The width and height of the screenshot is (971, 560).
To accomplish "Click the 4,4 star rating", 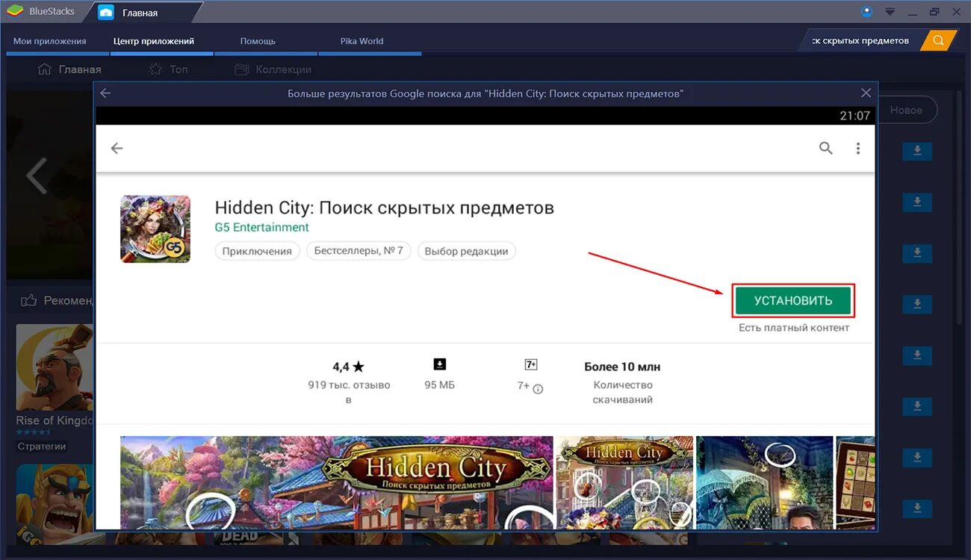I will 349,367.
